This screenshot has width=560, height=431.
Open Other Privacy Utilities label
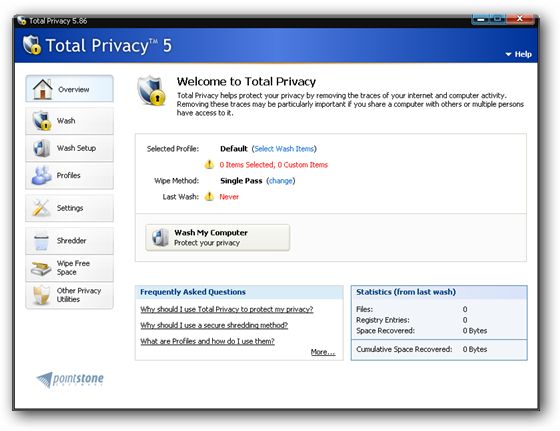(x=79, y=295)
